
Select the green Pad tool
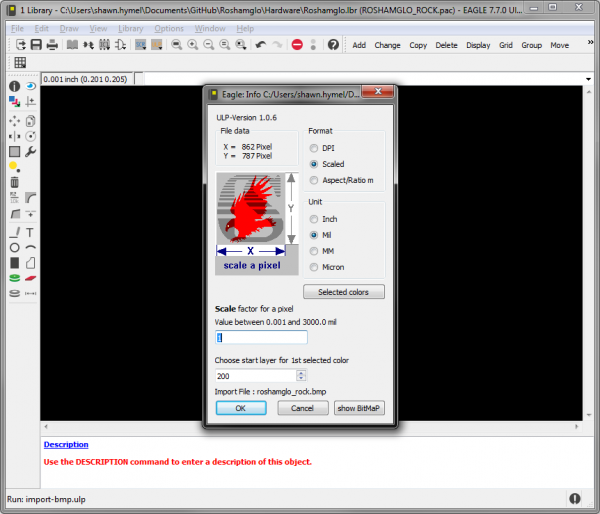pyautogui.click(x=15, y=278)
